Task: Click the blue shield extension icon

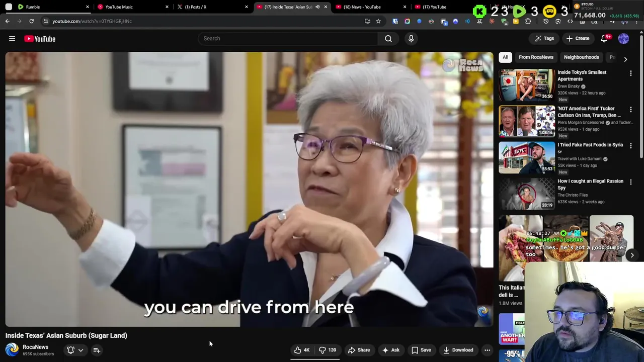Action: click(395, 21)
